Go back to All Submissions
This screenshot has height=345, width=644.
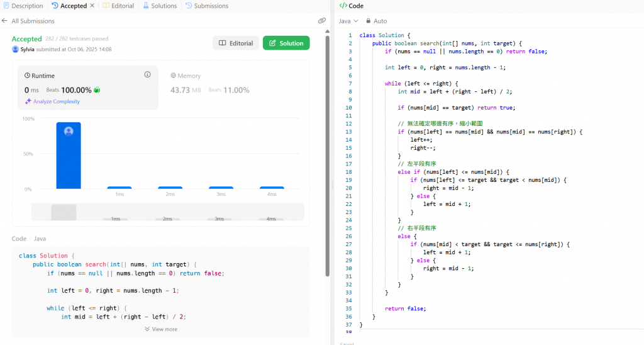[33, 21]
